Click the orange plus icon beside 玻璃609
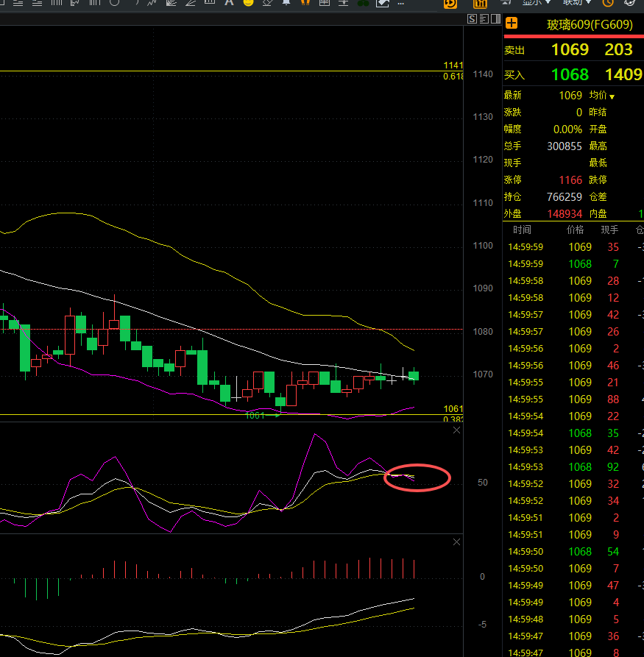This screenshot has width=644, height=657. point(512,24)
